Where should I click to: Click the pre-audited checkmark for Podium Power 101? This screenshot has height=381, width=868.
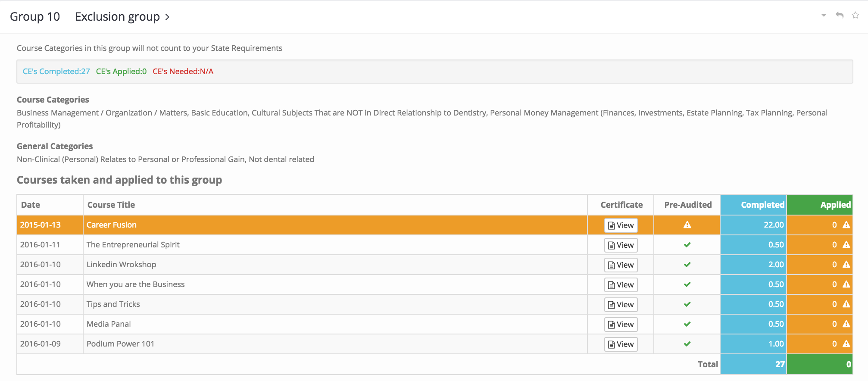click(x=687, y=344)
